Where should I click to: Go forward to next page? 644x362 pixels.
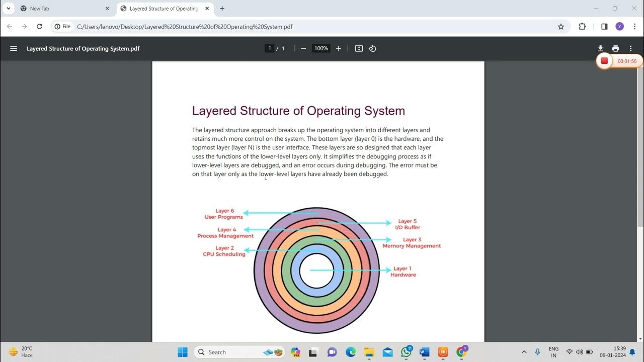(x=24, y=27)
